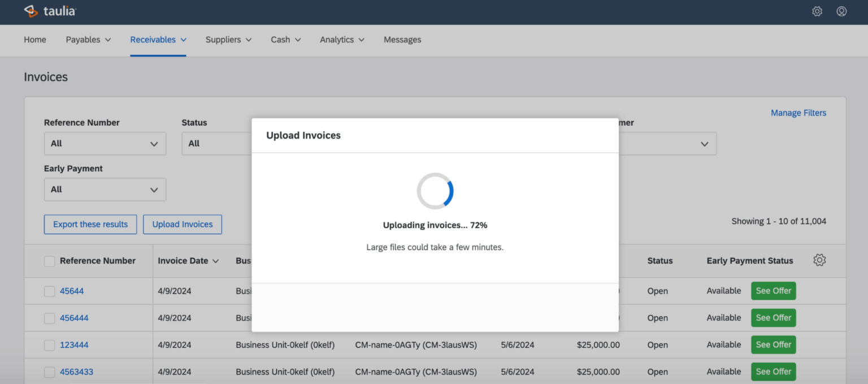Click the table column settings gear icon
The width and height of the screenshot is (868, 384).
pyautogui.click(x=819, y=260)
